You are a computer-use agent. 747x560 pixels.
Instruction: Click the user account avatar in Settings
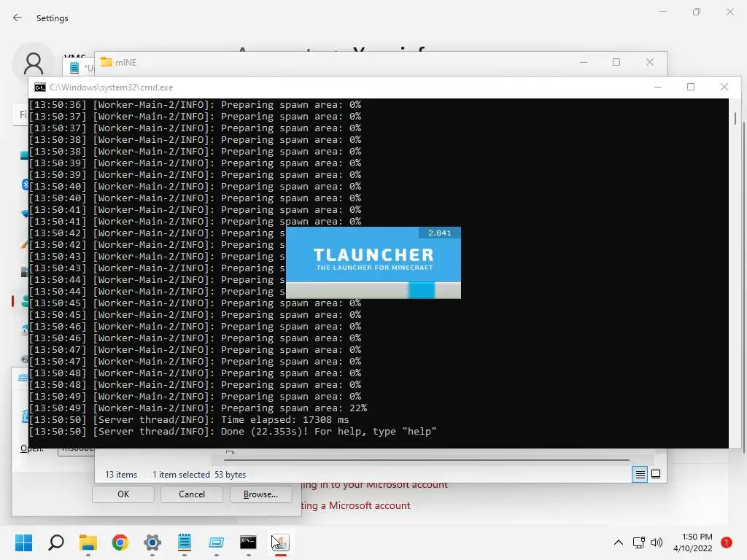coord(34,63)
